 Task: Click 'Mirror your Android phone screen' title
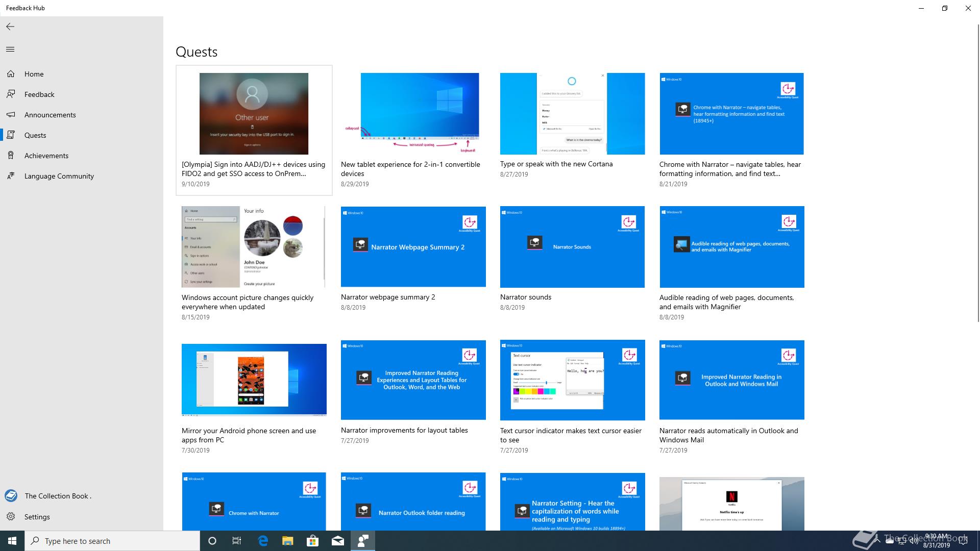click(249, 435)
